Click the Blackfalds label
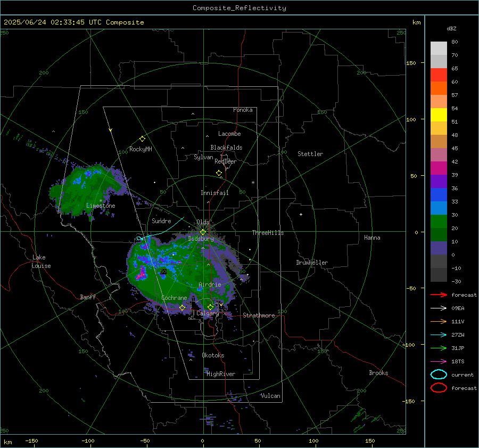 point(226,148)
